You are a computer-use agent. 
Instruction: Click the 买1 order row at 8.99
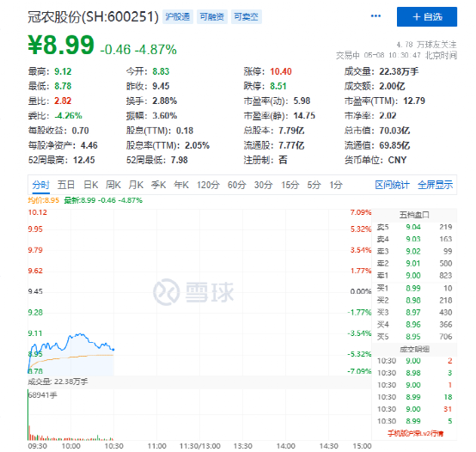(x=414, y=288)
